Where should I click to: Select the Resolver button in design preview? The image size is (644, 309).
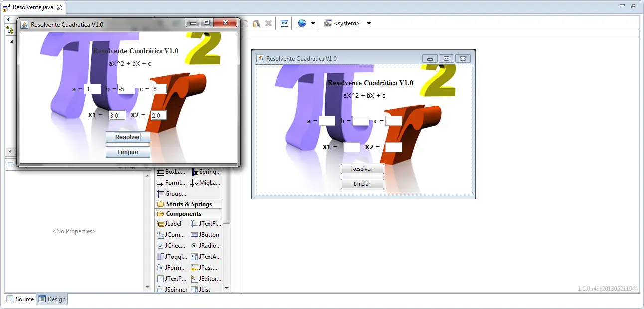pos(362,169)
